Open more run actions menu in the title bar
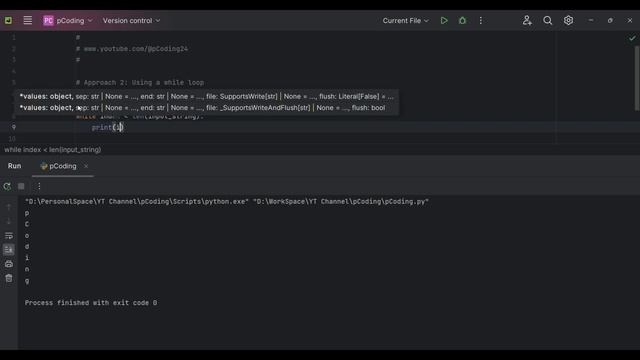The width and height of the screenshot is (640, 360). click(480, 20)
